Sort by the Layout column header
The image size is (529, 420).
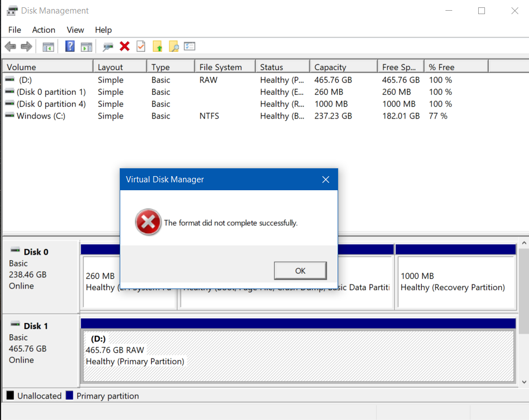pyautogui.click(x=120, y=67)
